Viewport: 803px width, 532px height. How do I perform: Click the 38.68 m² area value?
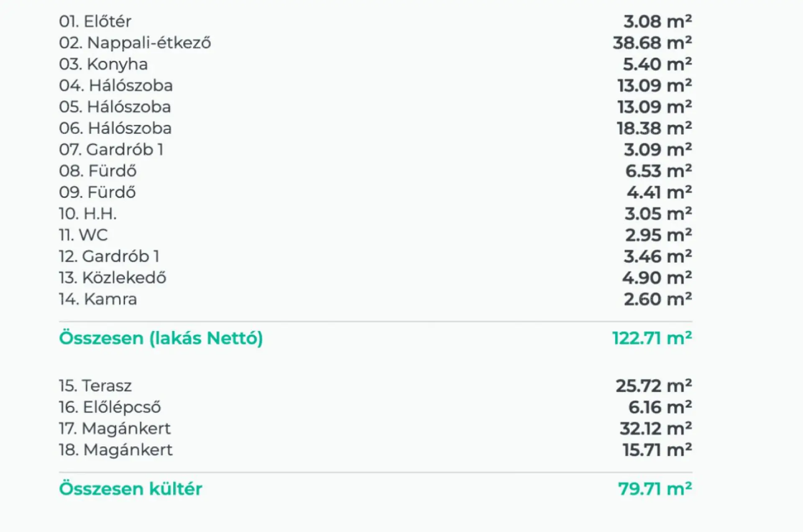(652, 43)
